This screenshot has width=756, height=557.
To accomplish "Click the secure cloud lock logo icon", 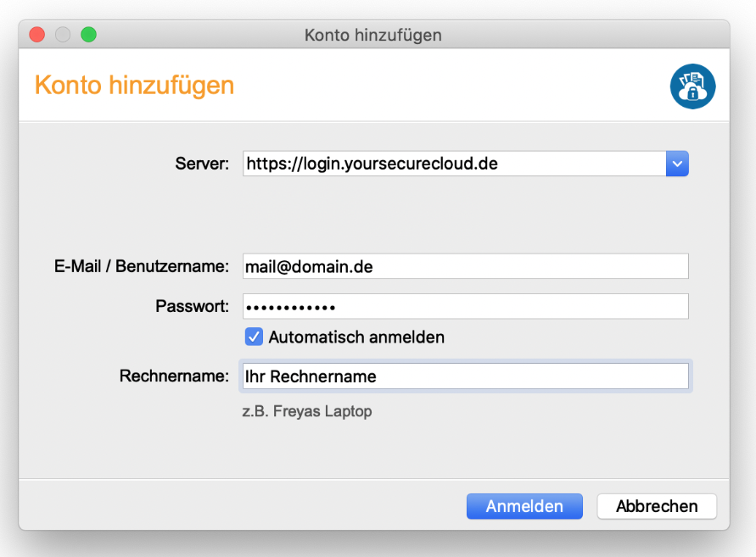I will pyautogui.click(x=692, y=86).
